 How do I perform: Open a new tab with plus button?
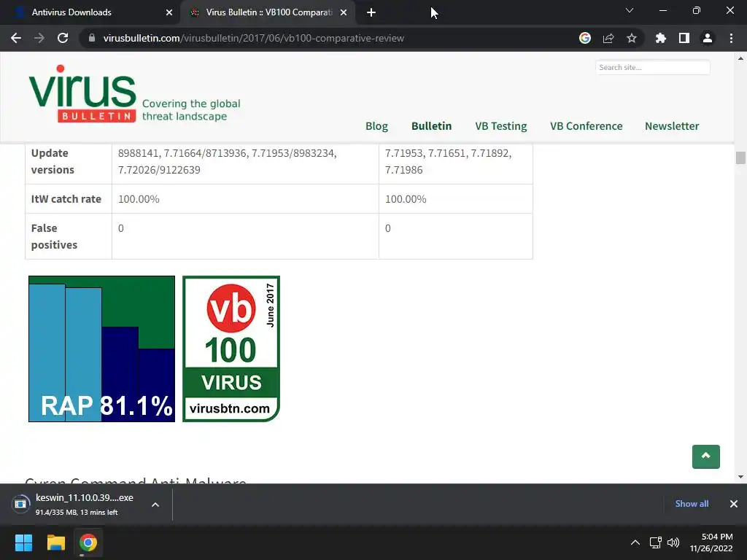371,12
